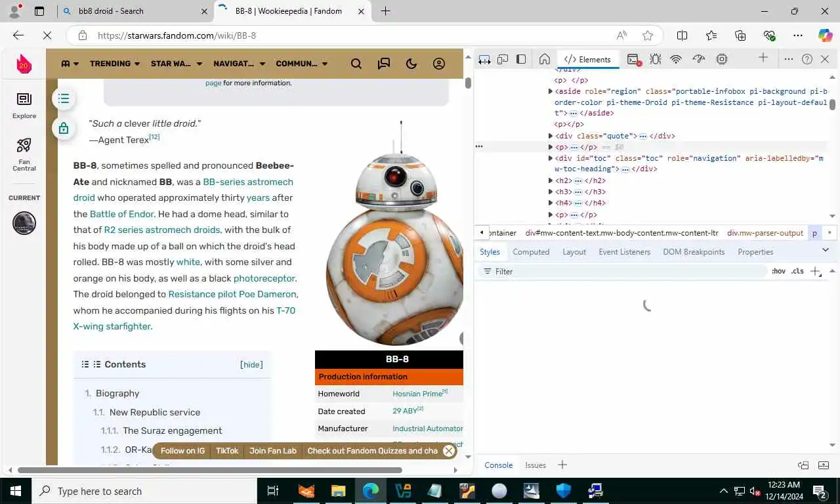Dismiss the bottom promo bar close icon
This screenshot has height=504, width=840.
[449, 451]
